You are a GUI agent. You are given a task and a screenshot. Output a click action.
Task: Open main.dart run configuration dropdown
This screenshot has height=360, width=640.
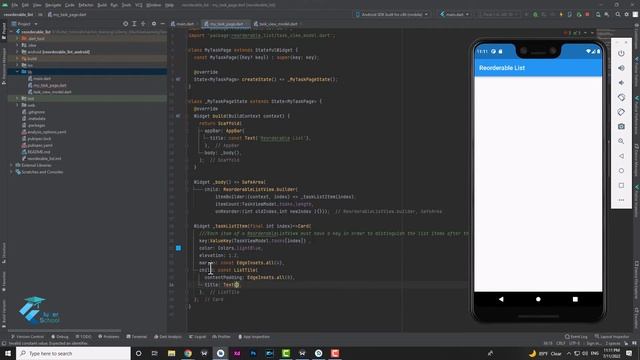pyautogui.click(x=454, y=14)
